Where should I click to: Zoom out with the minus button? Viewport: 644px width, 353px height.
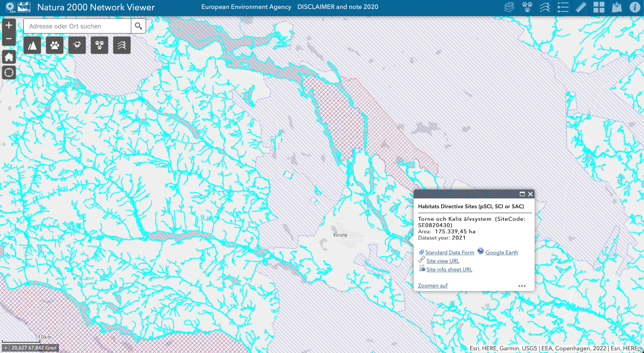pyautogui.click(x=9, y=39)
